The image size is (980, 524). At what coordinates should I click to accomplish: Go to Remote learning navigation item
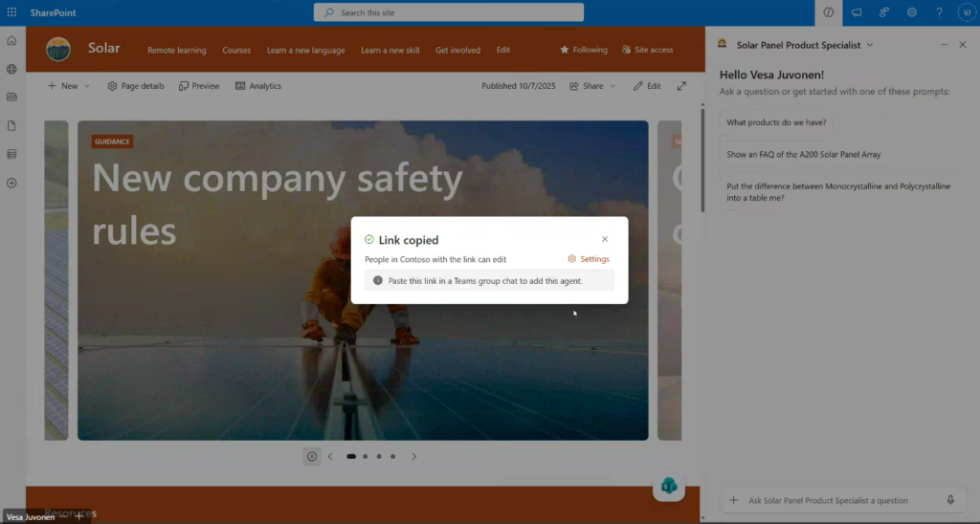(176, 50)
